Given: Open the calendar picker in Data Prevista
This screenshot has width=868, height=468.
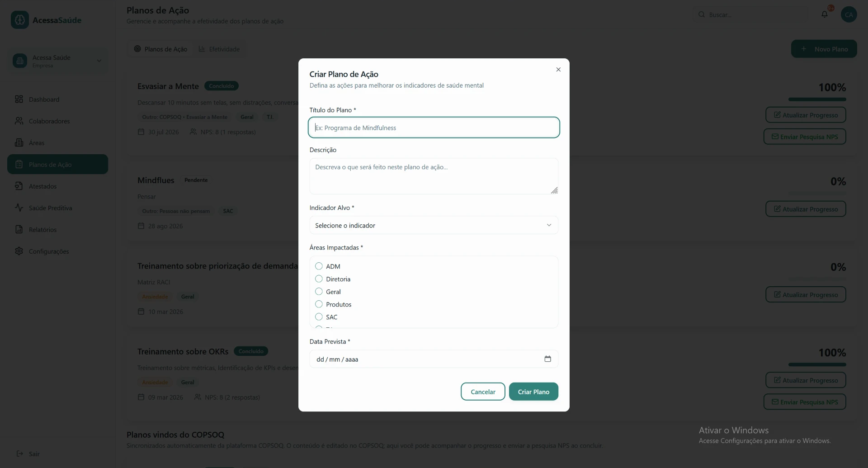Looking at the screenshot, I should 547,359.
